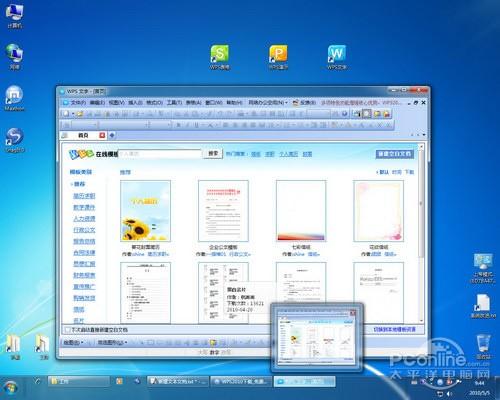
Task: Open the 视图(V) menu
Action: click(x=116, y=103)
